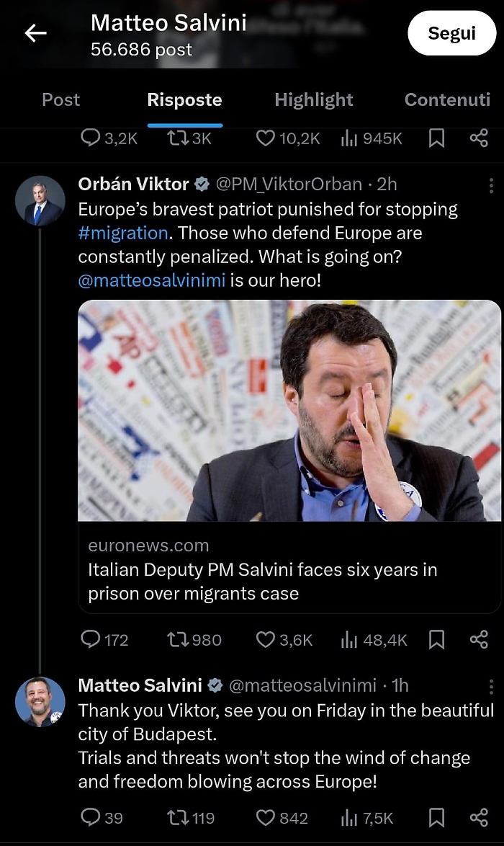Switch to the Highlight tab
The height and width of the screenshot is (846, 504).
click(314, 100)
